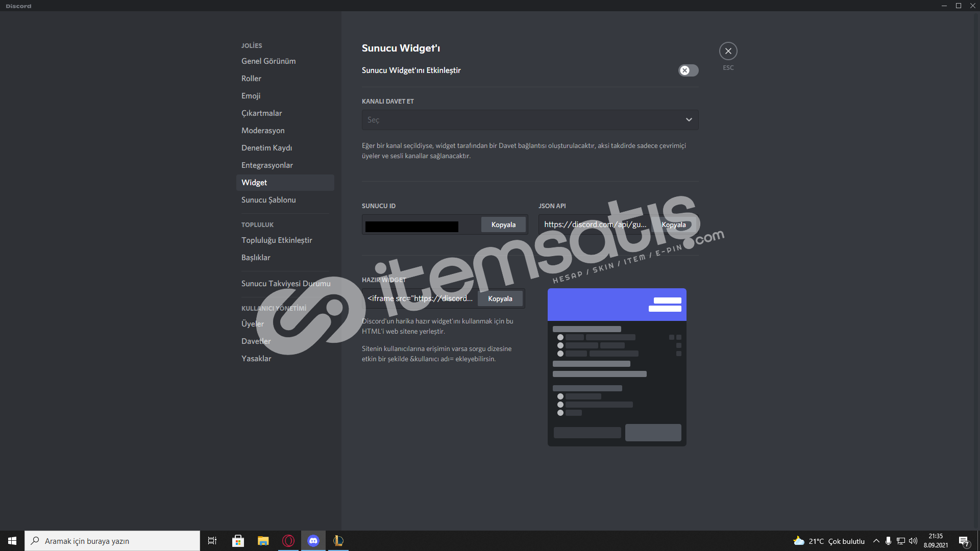Viewport: 980px width, 551px height.
Task: Open the weather widget in the taskbar
Action: pos(829,541)
